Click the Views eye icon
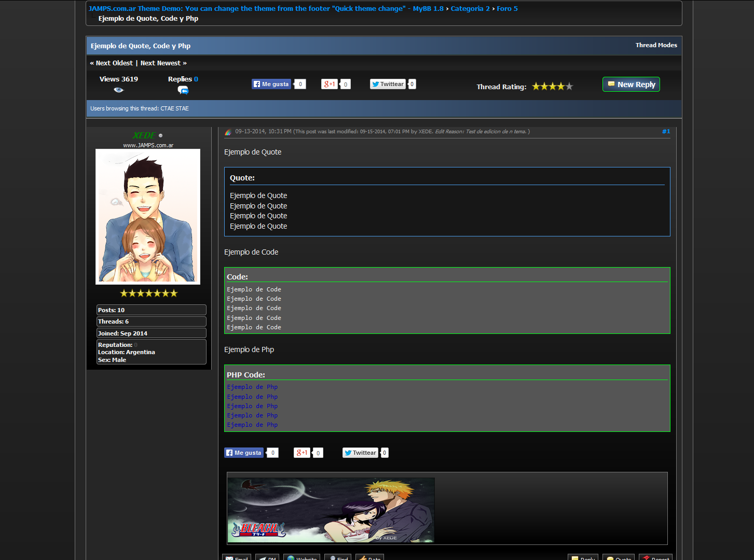 tap(119, 90)
